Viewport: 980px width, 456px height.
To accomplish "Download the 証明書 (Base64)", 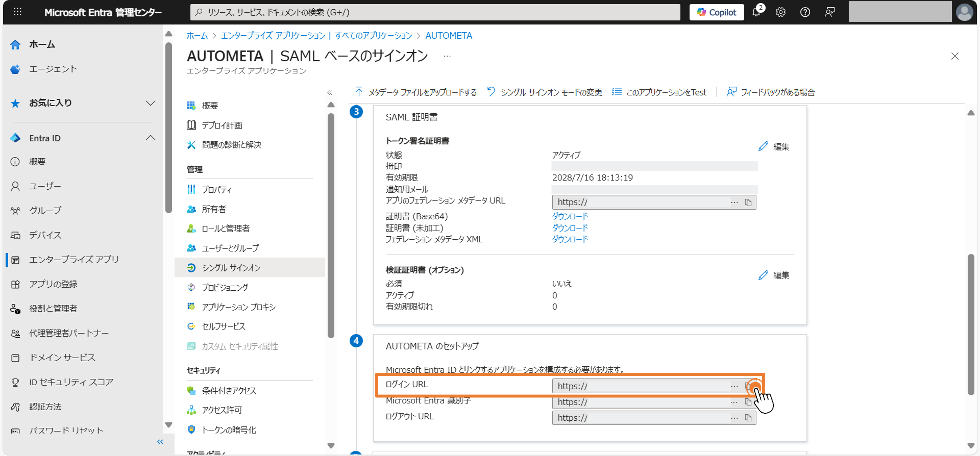I will click(x=570, y=216).
